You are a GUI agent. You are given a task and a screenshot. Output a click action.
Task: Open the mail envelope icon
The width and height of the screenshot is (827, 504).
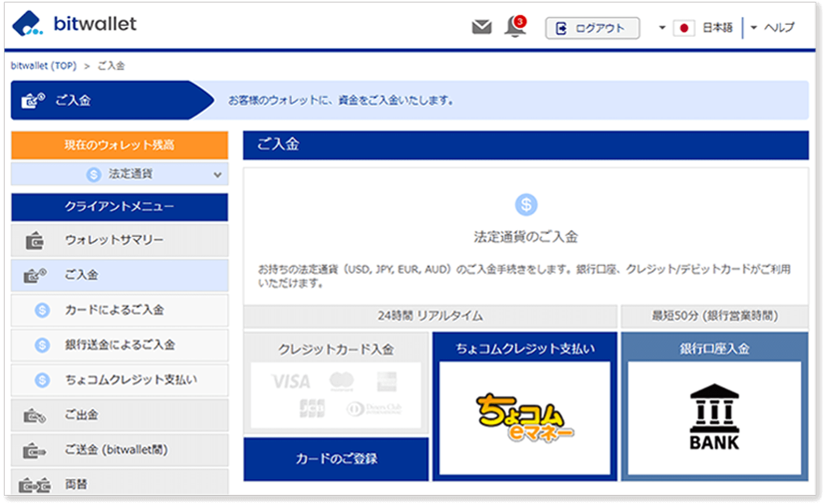(x=481, y=27)
